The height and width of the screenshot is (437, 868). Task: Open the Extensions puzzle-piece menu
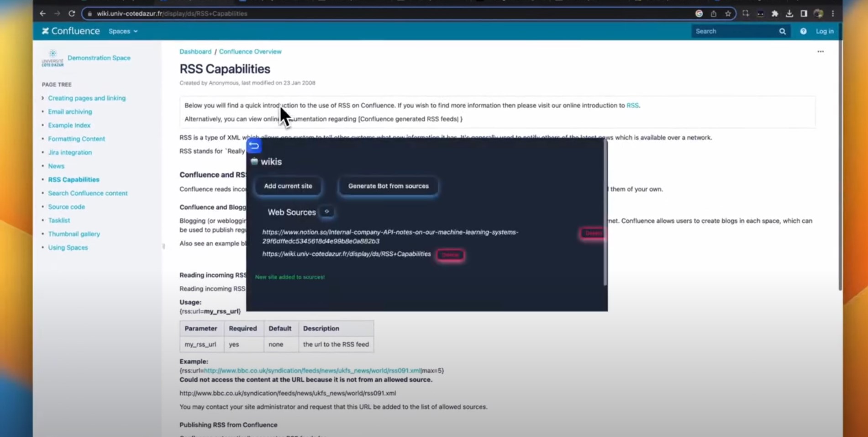pos(775,14)
